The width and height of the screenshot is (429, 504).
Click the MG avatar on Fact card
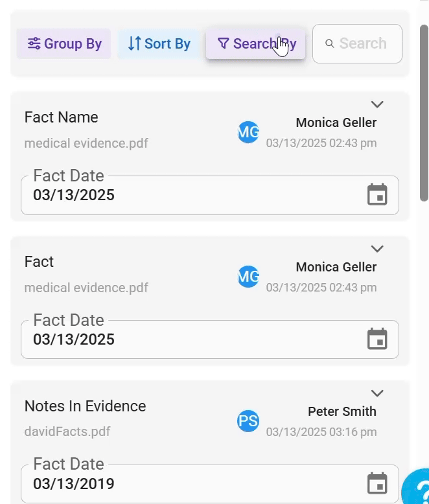point(248,277)
